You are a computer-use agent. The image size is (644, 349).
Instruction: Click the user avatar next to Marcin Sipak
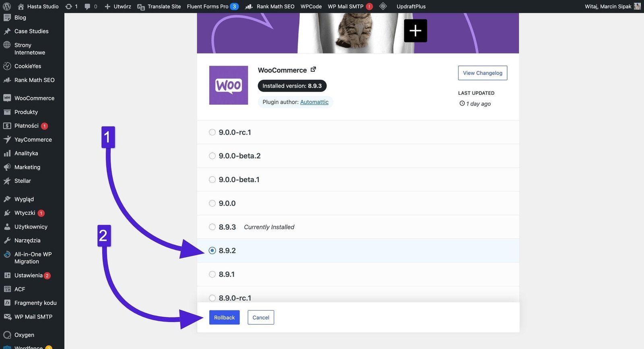coord(637,6)
